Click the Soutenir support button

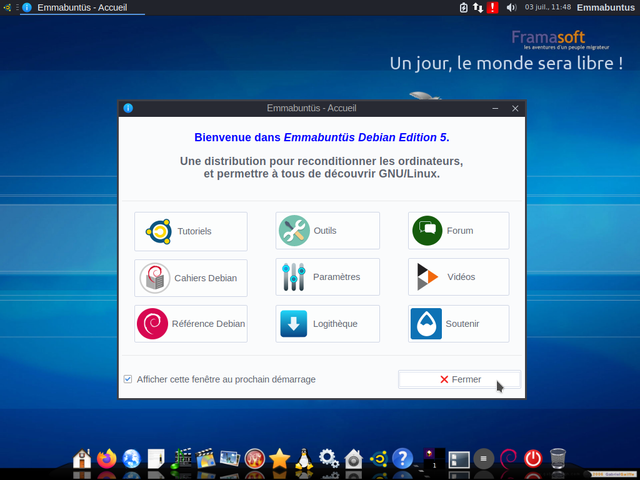pos(458,324)
